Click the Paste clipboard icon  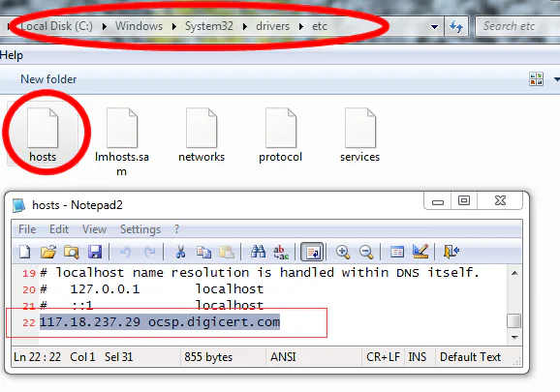[227, 252]
